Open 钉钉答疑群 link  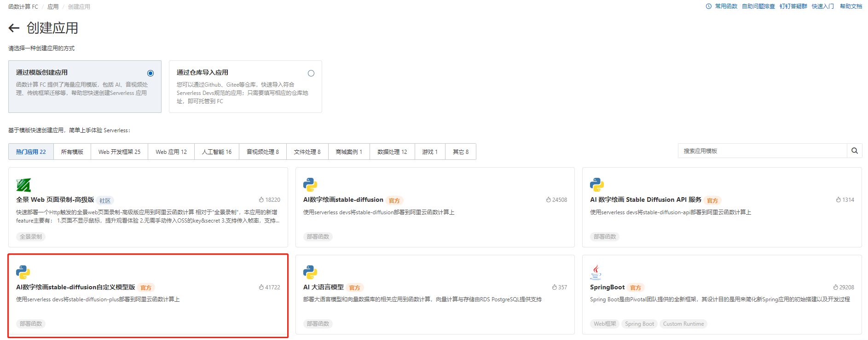[x=793, y=6]
